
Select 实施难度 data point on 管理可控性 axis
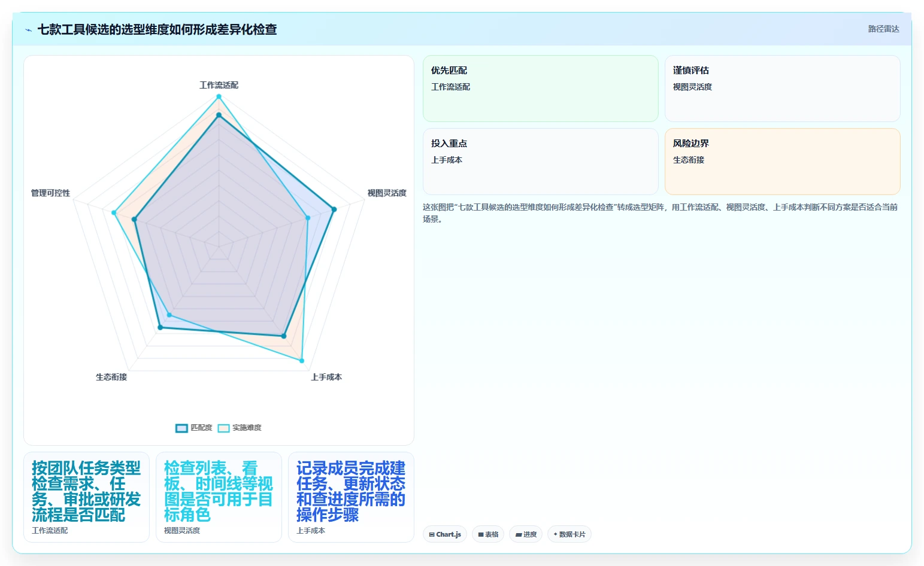tap(114, 212)
